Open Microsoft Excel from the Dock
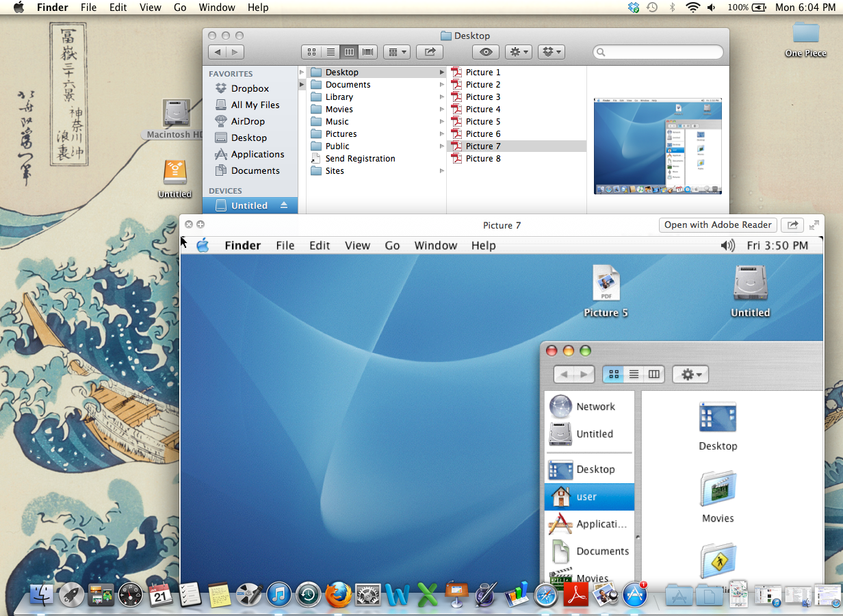Image resolution: width=843 pixels, height=616 pixels. [427, 595]
